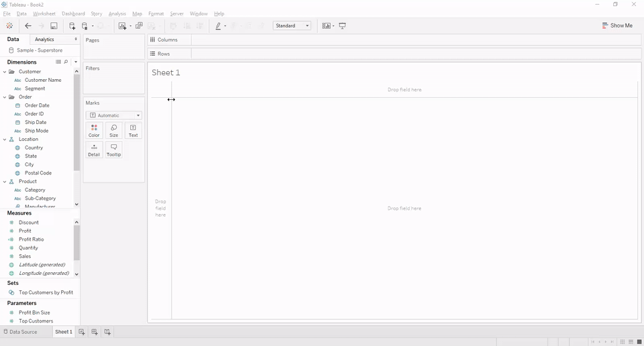Image resolution: width=644 pixels, height=346 pixels.
Task: Click the pause auto updates icon
Action: [x=85, y=26]
